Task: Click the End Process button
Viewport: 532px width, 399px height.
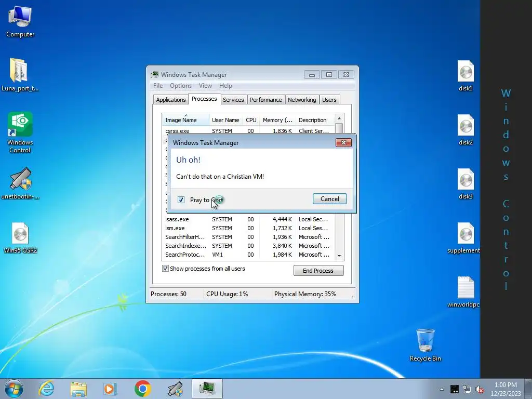Action: click(x=318, y=270)
